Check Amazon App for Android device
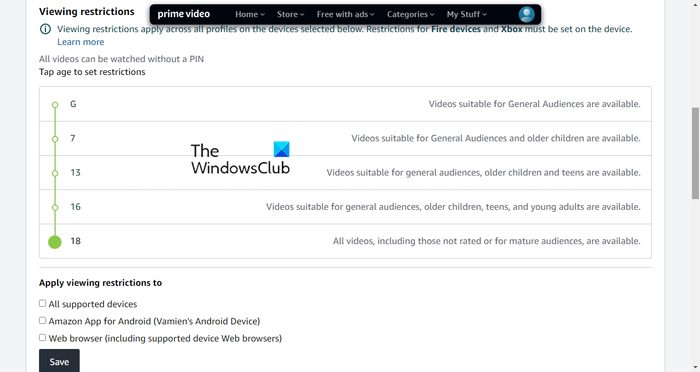700x372 pixels. (42, 321)
